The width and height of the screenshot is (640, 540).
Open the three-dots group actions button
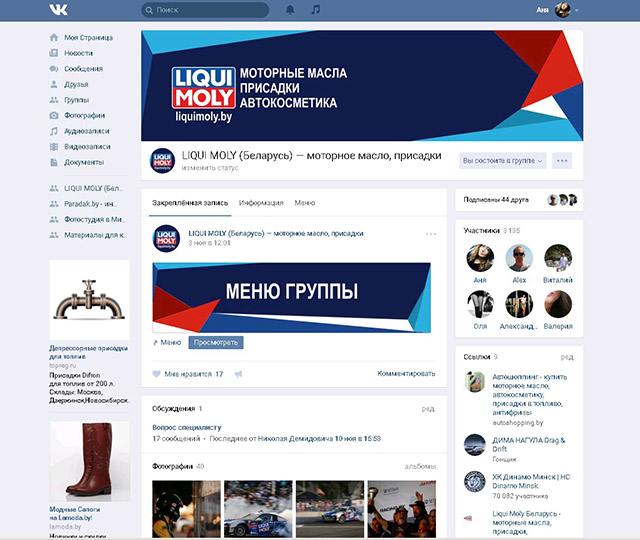point(562,161)
